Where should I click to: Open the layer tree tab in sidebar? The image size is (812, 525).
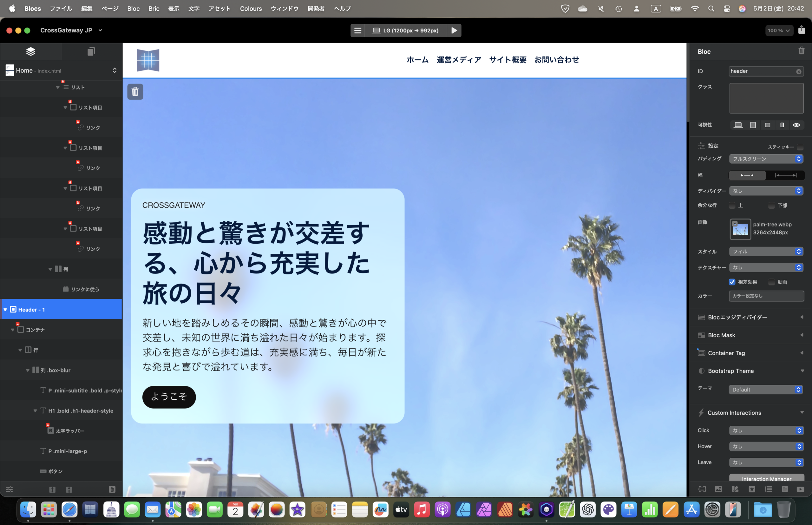coord(31,51)
